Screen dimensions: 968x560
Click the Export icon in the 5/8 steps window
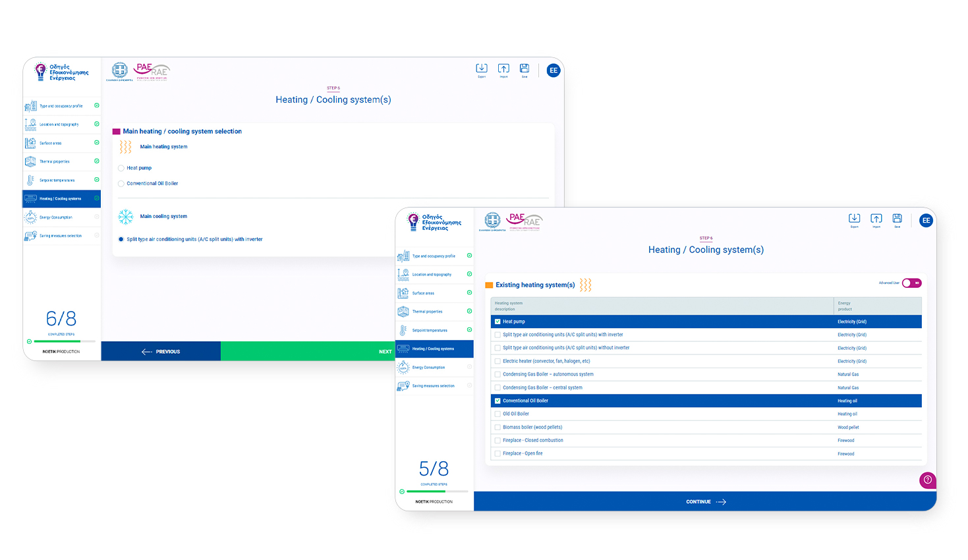pyautogui.click(x=854, y=219)
